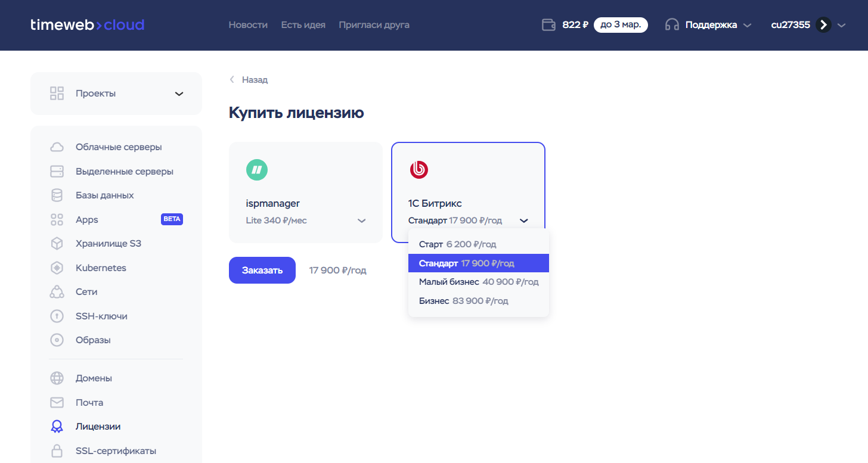Click the 822 ₽ balance amount
The width and height of the screenshot is (868, 463).
pyautogui.click(x=575, y=25)
